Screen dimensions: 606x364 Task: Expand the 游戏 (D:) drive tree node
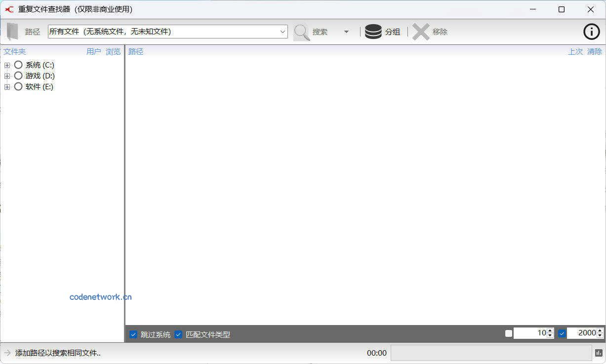7,76
